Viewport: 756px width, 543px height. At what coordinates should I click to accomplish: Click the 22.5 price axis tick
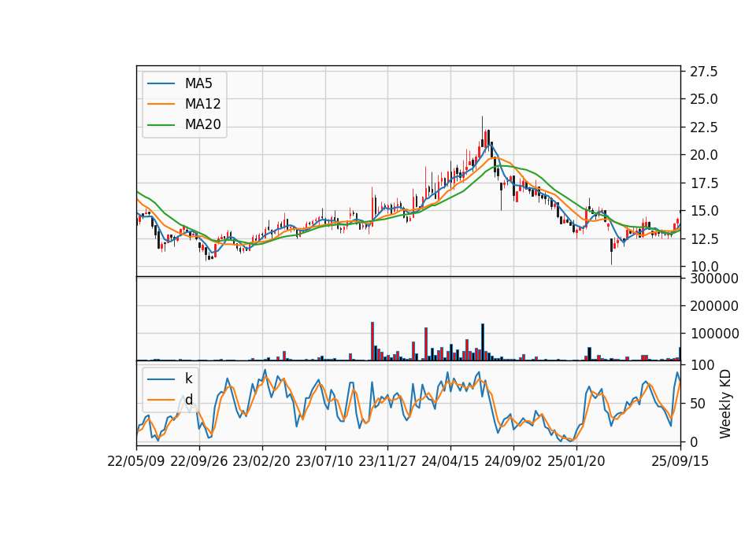pos(704,127)
